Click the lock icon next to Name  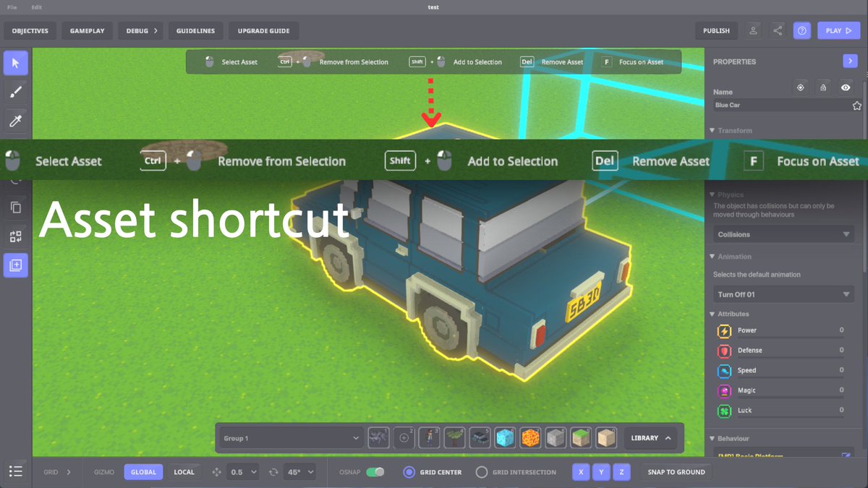pos(823,87)
